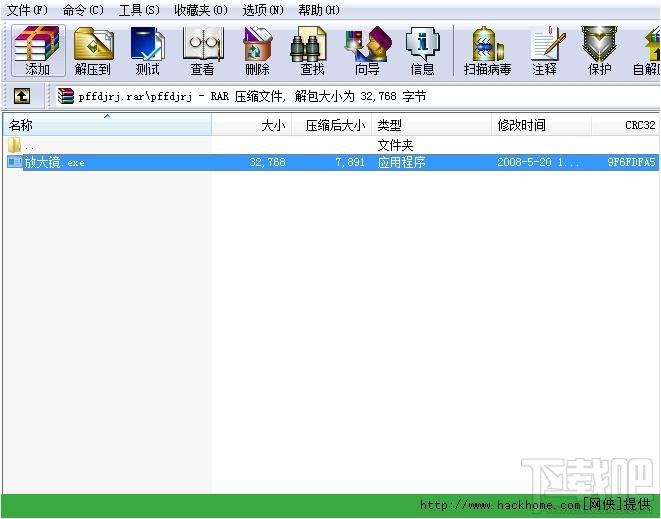
Task: Open the 选项(N) options menu
Action: 263,10
